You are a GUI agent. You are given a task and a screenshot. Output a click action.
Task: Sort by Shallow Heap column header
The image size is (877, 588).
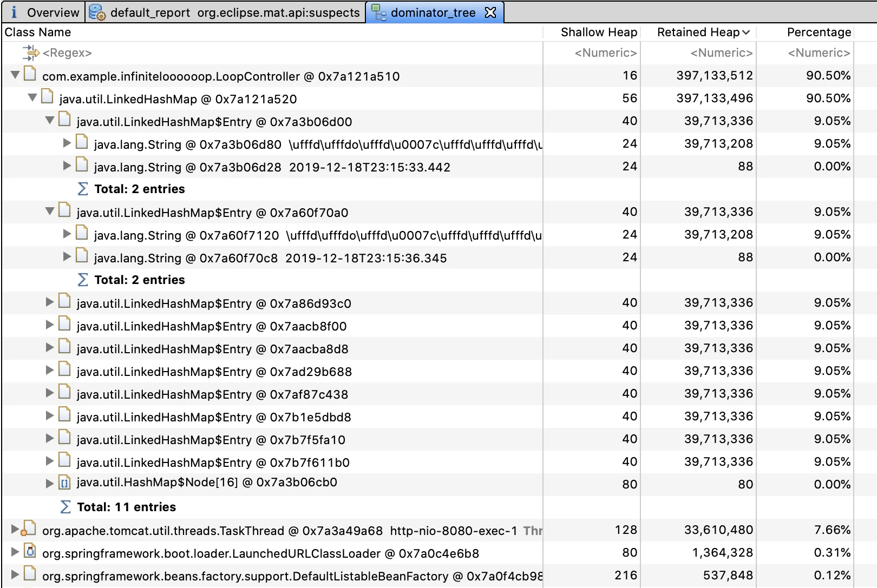(x=599, y=32)
